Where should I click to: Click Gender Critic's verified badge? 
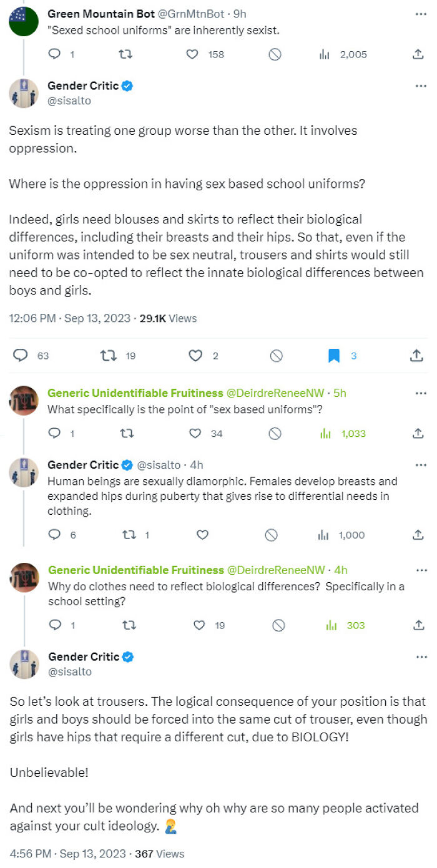[127, 85]
